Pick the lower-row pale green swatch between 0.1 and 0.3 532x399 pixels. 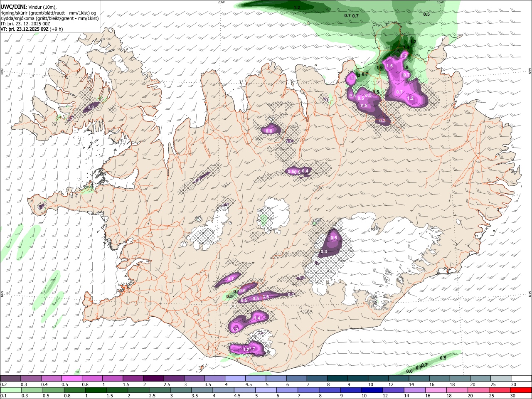(10, 390)
